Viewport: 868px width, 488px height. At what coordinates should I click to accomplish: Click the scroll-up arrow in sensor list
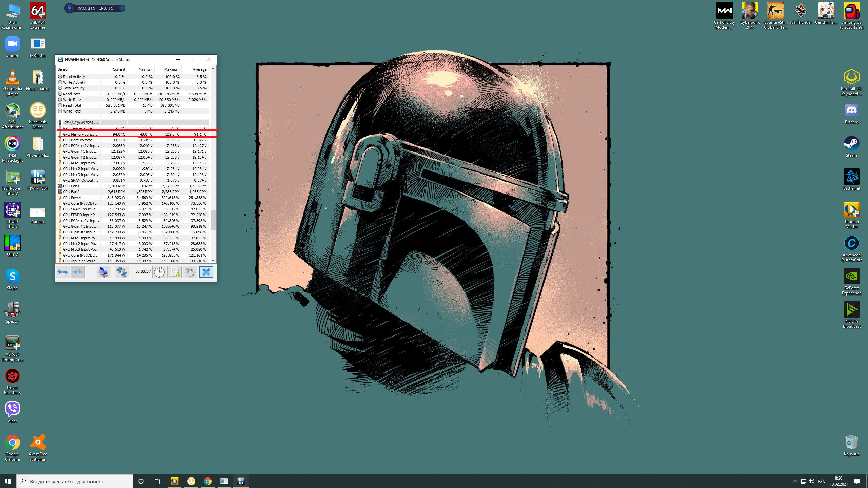213,69
